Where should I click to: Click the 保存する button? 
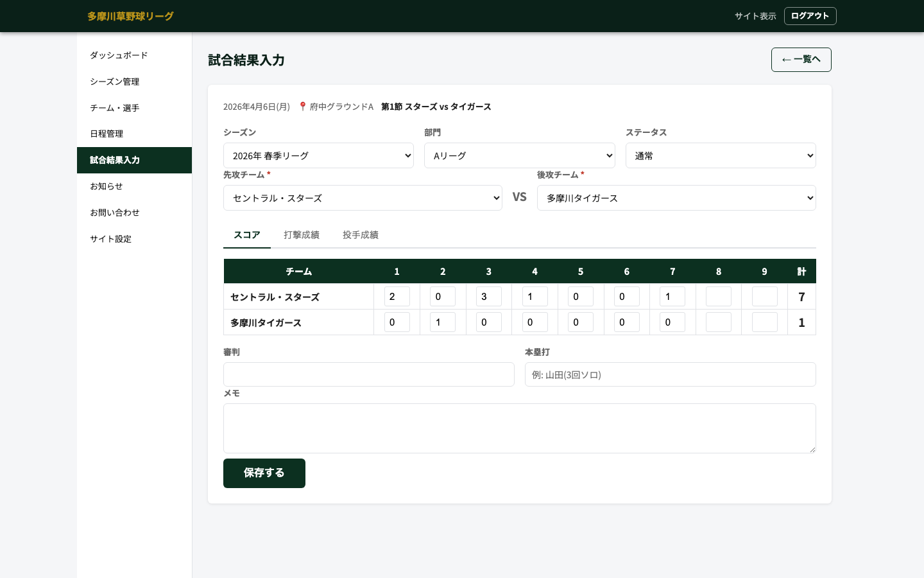[x=264, y=473]
